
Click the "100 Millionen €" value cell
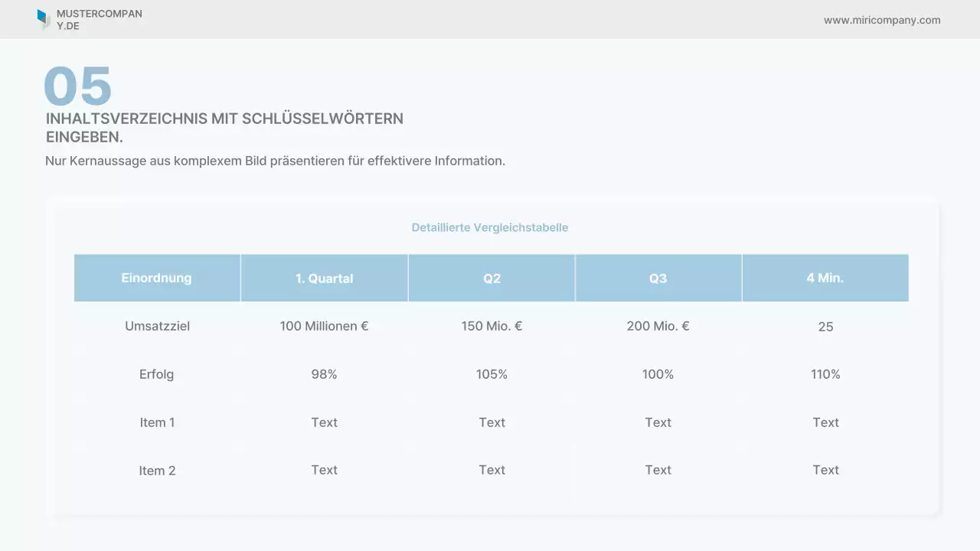(324, 326)
